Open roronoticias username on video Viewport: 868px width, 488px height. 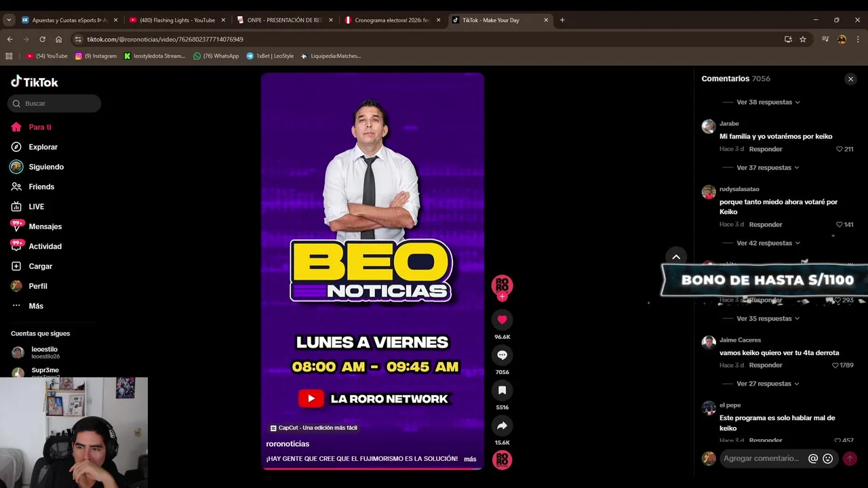(288, 444)
